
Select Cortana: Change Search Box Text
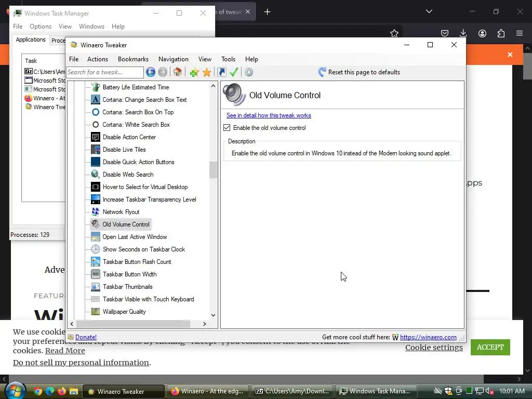pyautogui.click(x=144, y=100)
